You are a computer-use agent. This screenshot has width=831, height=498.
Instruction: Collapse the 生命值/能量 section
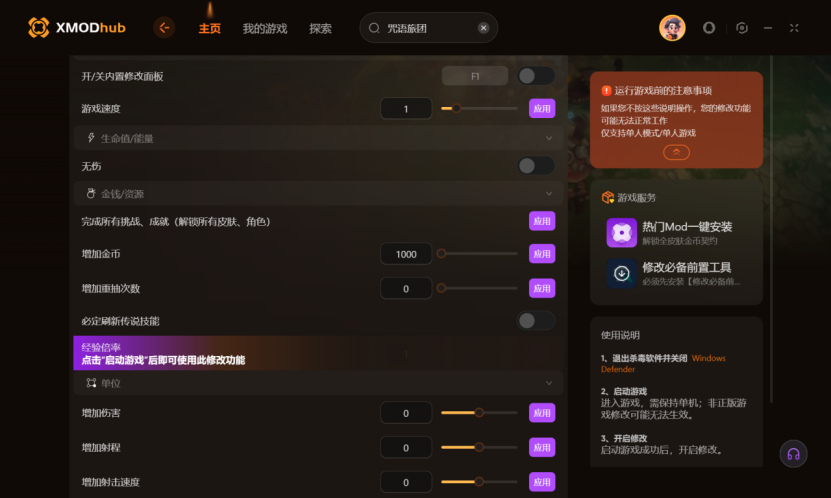point(549,138)
